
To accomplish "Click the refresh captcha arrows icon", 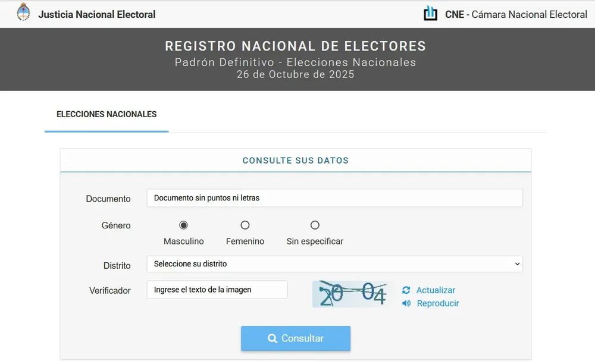I will coord(406,290).
